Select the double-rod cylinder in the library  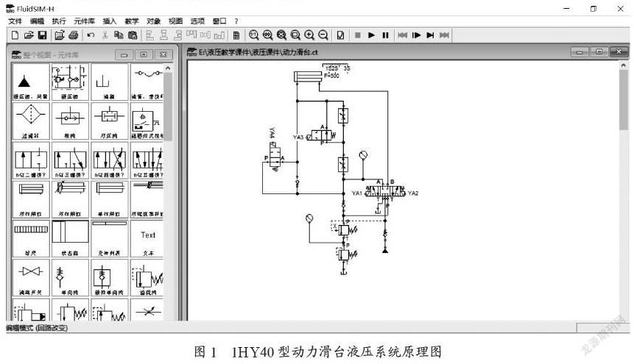147,199
